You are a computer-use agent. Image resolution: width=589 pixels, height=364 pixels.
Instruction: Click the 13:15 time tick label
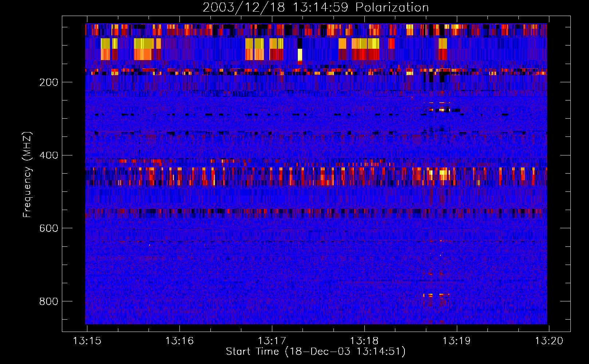point(87,341)
